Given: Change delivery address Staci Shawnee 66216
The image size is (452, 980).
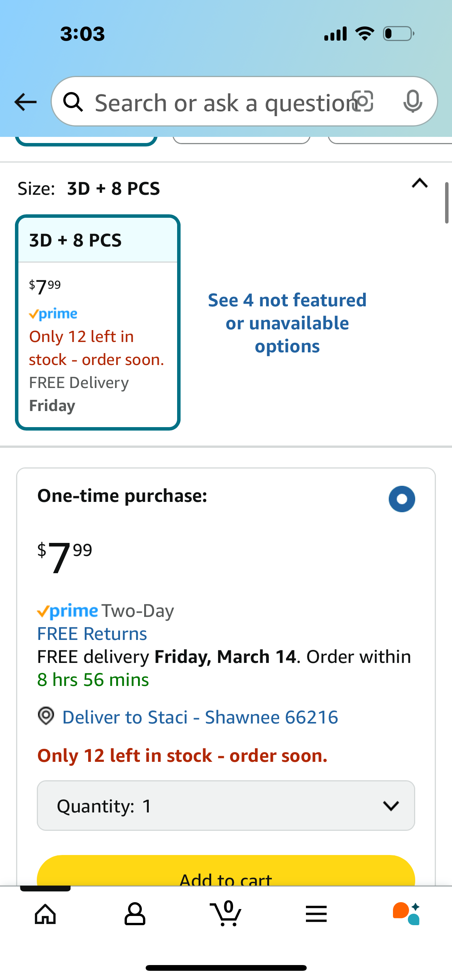Looking at the screenshot, I should (x=200, y=717).
